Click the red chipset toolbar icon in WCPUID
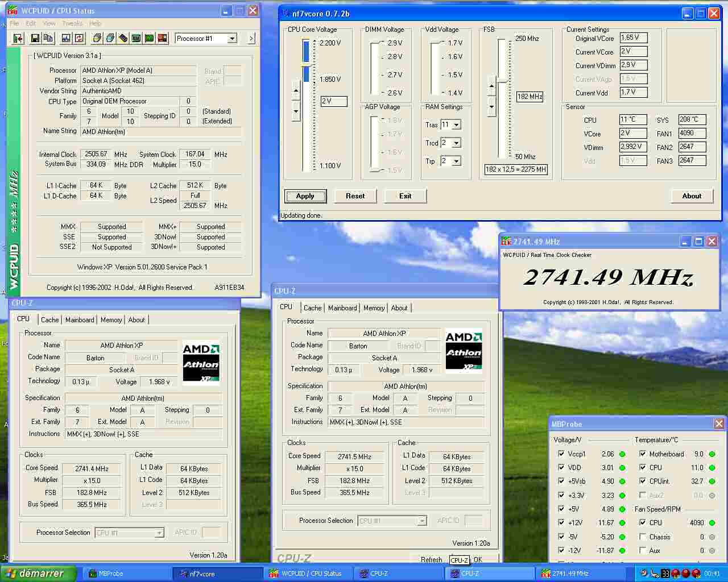 click(x=162, y=38)
